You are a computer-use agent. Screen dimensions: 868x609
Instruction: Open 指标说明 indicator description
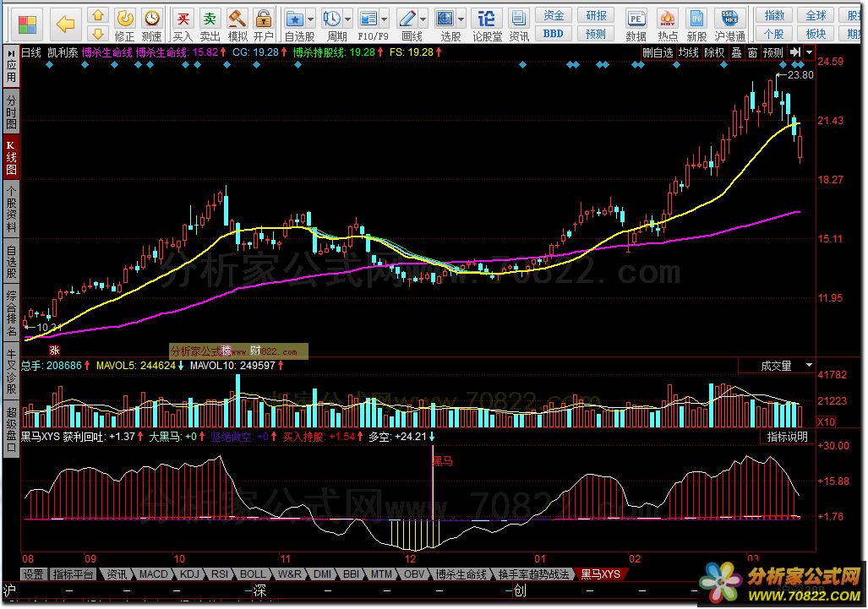pyautogui.click(x=787, y=437)
